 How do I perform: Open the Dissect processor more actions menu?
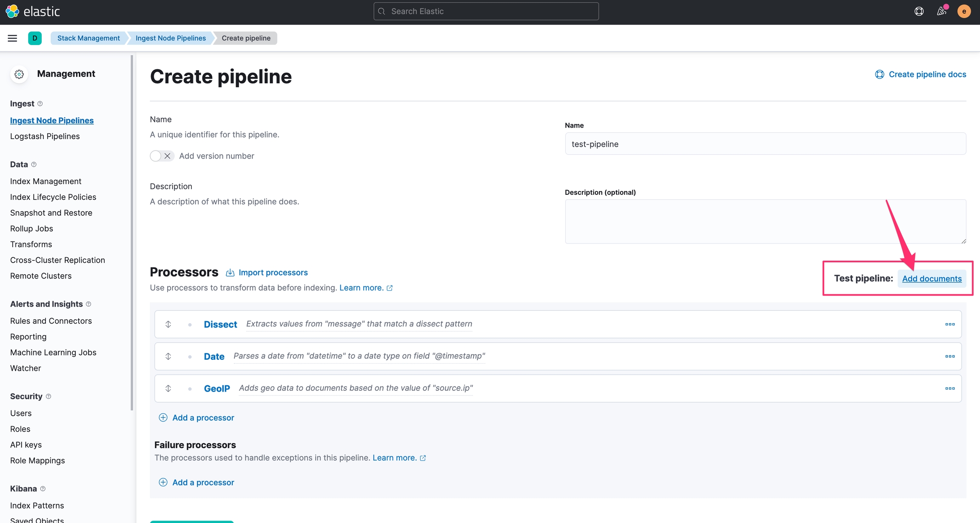950,324
